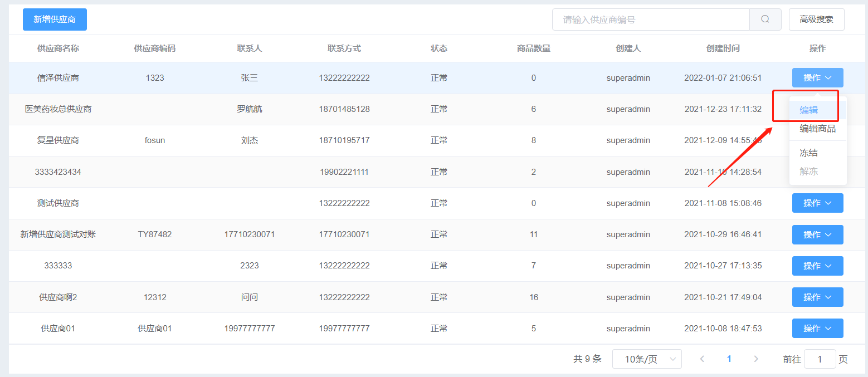Click supplier name 复星供应商
Image resolution: width=868 pixels, height=377 pixels.
point(58,140)
